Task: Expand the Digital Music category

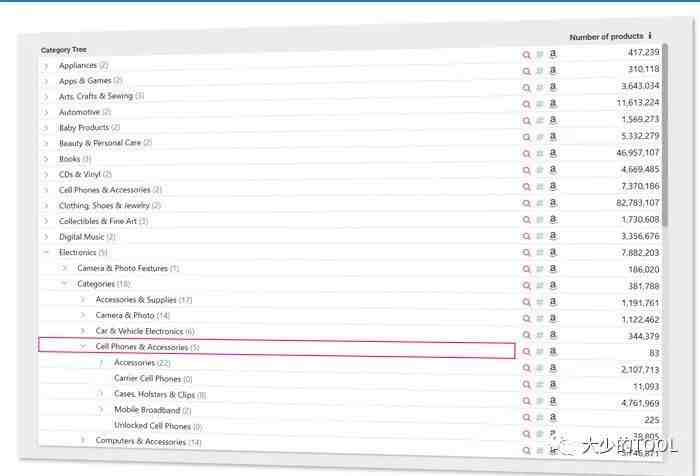Action: tap(46, 237)
